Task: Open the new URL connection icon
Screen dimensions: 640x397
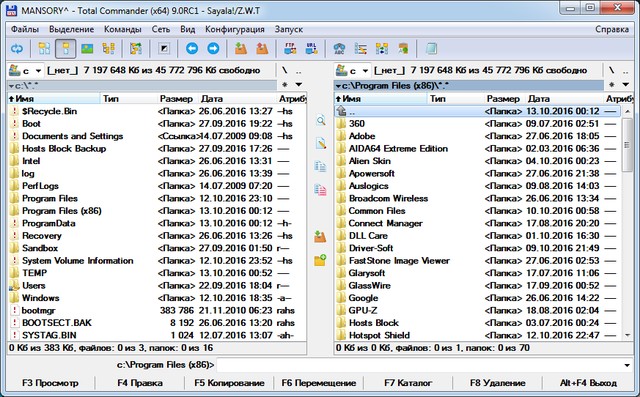Action: click(x=311, y=49)
